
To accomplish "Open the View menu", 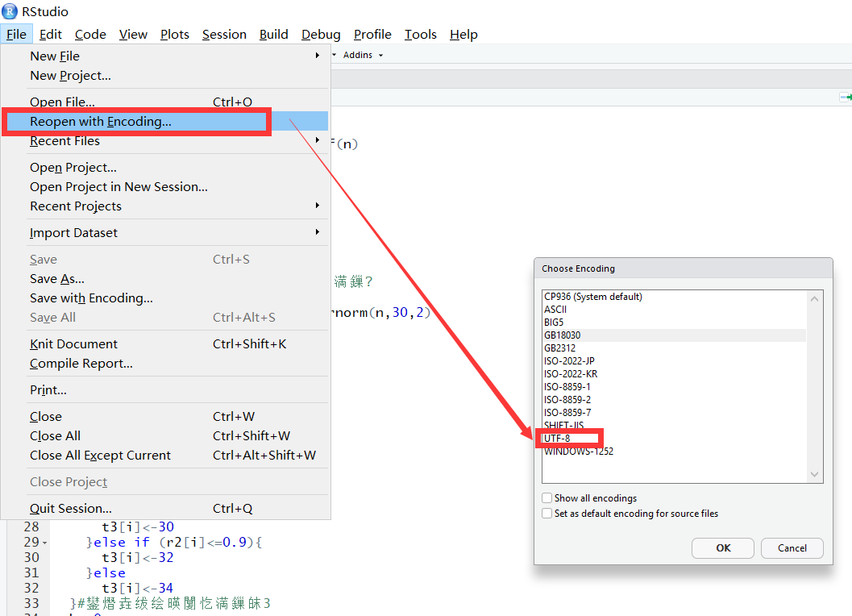I will (133, 34).
